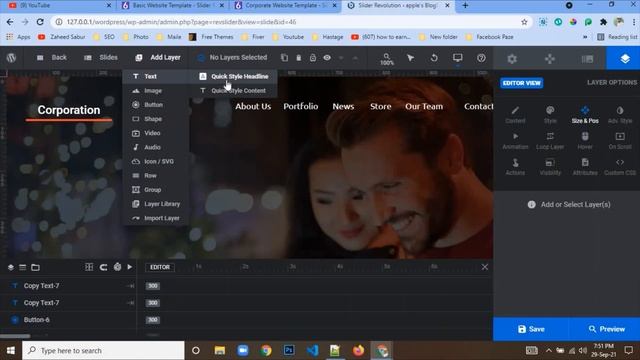The image size is (640, 360).
Task: Open the Size & Pos panel
Action: 585,115
